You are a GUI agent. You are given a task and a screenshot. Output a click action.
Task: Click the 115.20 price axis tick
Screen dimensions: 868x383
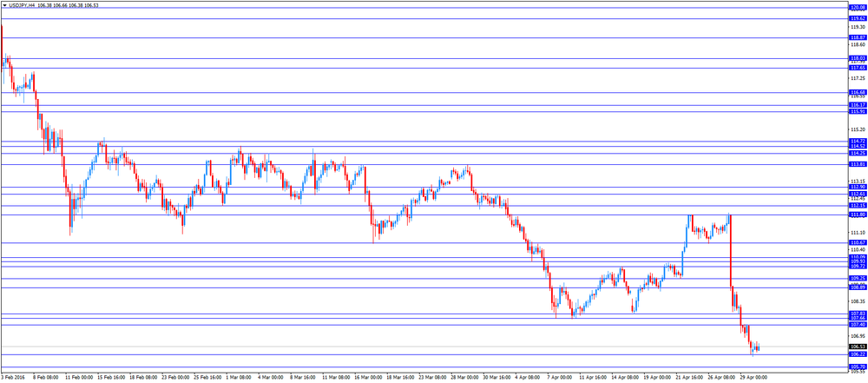pyautogui.click(x=858, y=129)
